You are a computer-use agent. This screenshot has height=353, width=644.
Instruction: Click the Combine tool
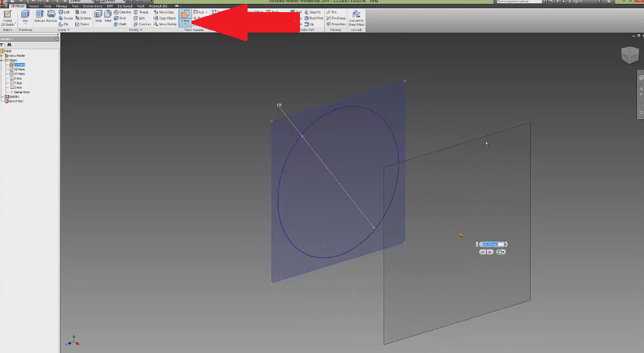pyautogui.click(x=143, y=24)
